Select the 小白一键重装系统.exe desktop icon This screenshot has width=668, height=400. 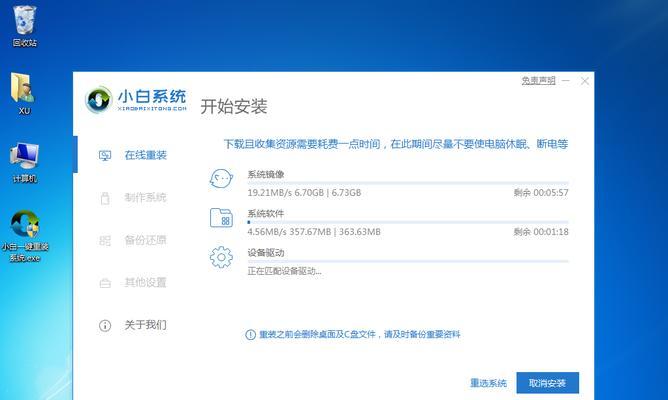pyautogui.click(x=25, y=236)
